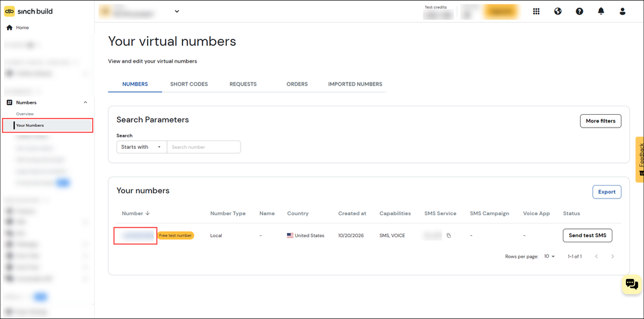Go to Home in the sidebar
644x319 pixels.
(22, 28)
